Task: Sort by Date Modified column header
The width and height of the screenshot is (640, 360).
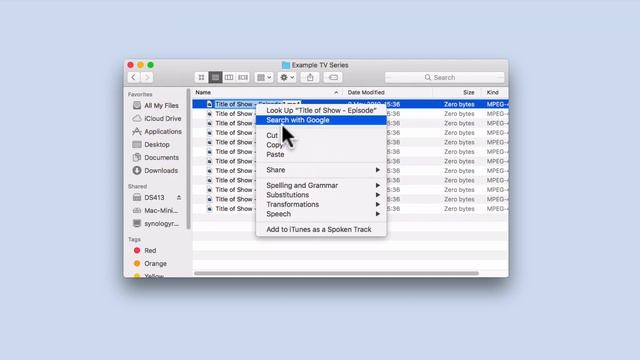Action: click(x=386, y=93)
